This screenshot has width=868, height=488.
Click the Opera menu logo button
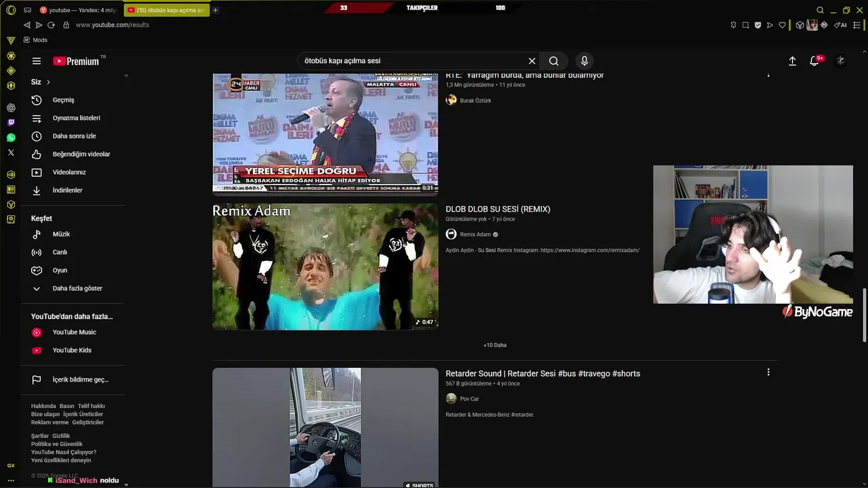11,10
